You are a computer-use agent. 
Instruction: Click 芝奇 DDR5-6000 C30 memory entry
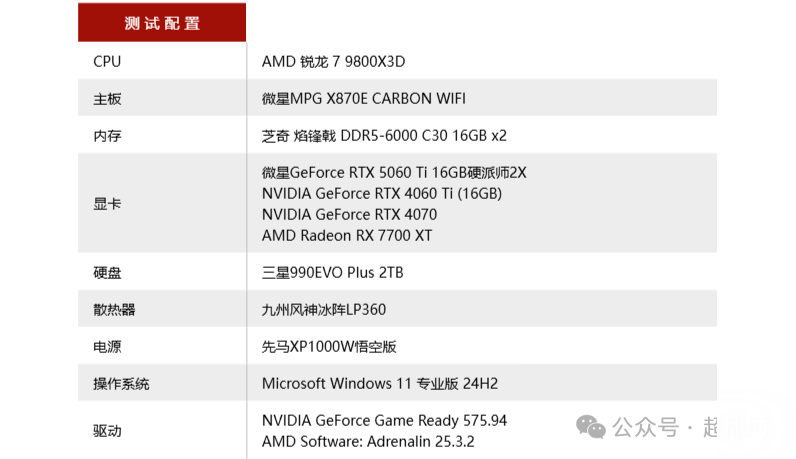(384, 136)
